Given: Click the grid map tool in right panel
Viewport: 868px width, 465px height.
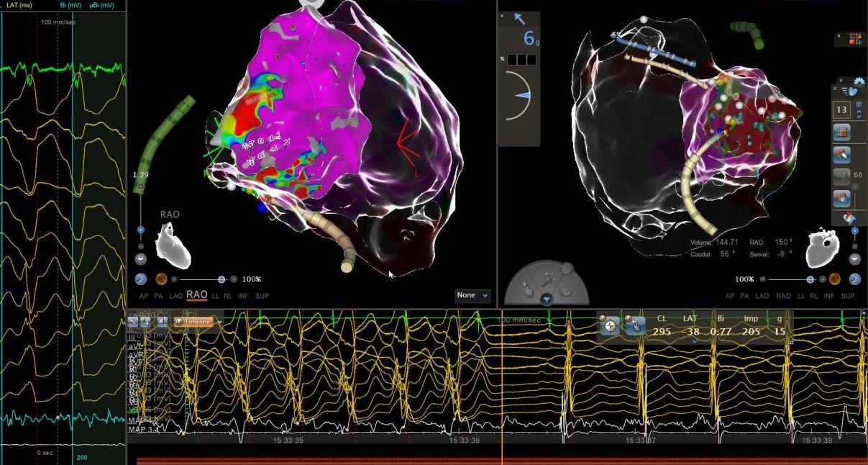Looking at the screenshot, I should tap(841, 132).
